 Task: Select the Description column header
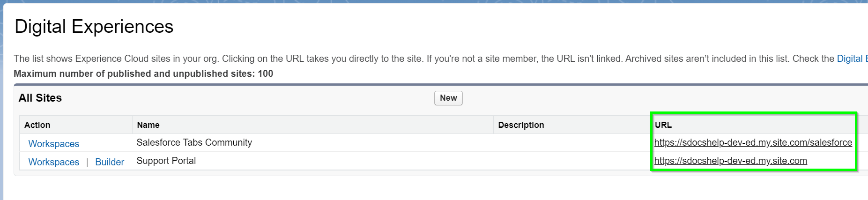[572, 125]
